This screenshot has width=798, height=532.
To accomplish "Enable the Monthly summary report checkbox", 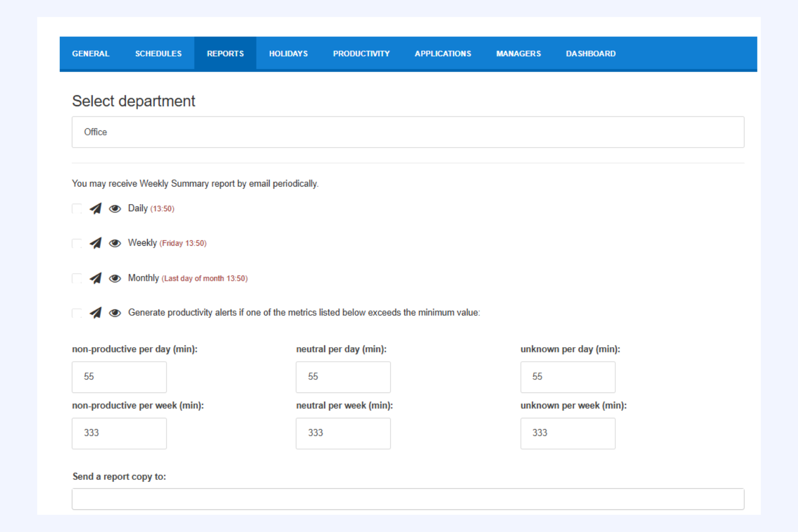I will click(76, 278).
